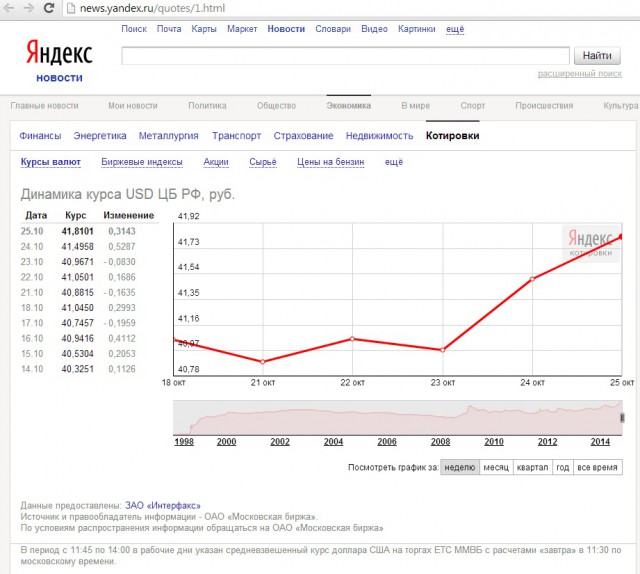The image size is (640, 574).
Task: Open Почта service link
Action: [x=169, y=29]
